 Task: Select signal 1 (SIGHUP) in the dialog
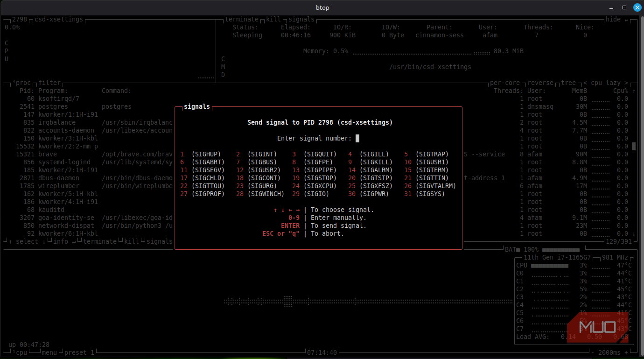(201, 154)
